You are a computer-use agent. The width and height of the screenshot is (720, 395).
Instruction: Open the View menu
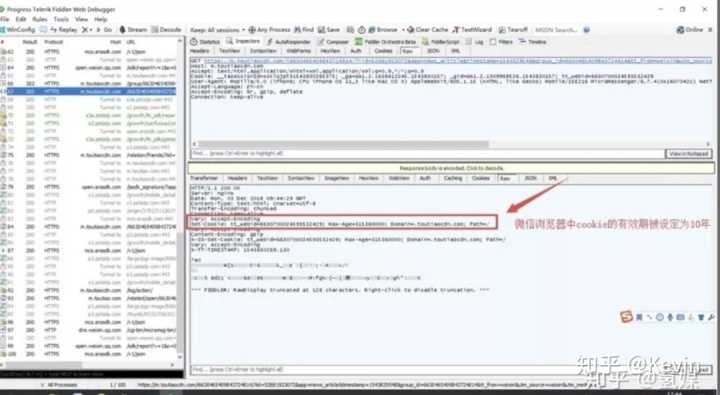pyautogui.click(x=81, y=19)
